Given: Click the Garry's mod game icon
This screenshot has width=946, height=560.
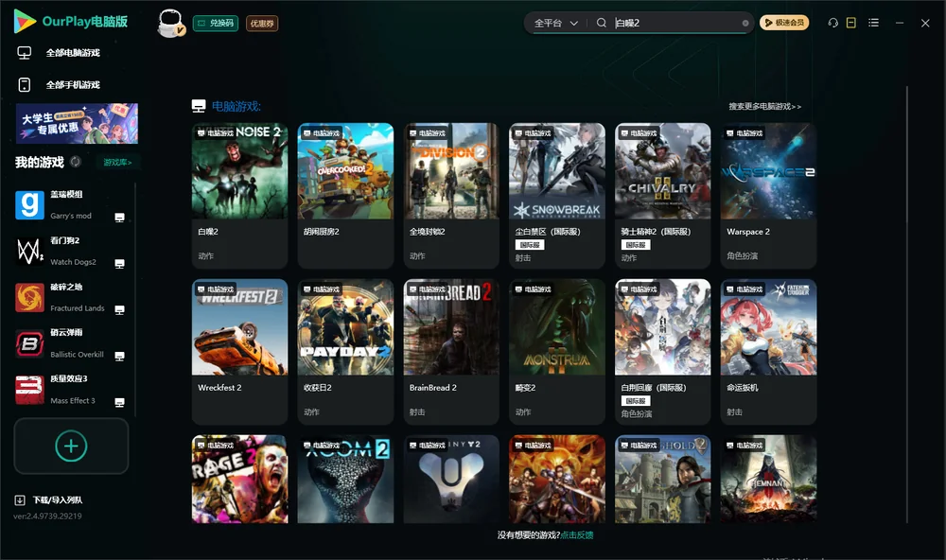Looking at the screenshot, I should pyautogui.click(x=29, y=205).
